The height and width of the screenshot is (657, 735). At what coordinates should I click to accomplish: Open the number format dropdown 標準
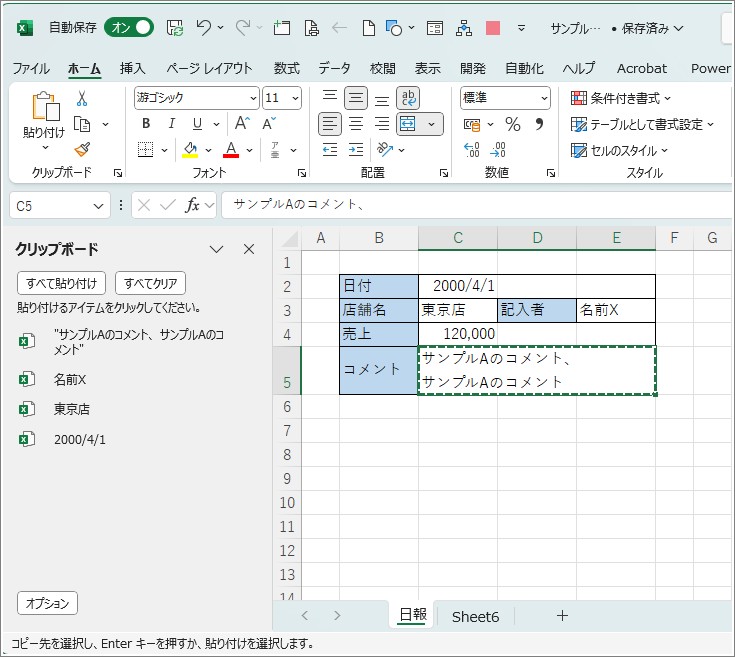(x=544, y=98)
